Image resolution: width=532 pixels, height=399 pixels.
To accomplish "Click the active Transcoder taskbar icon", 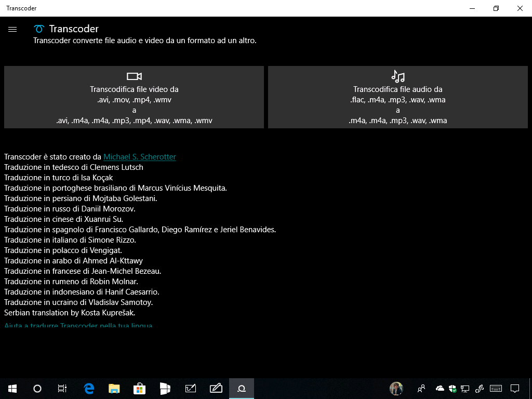I will point(242,389).
